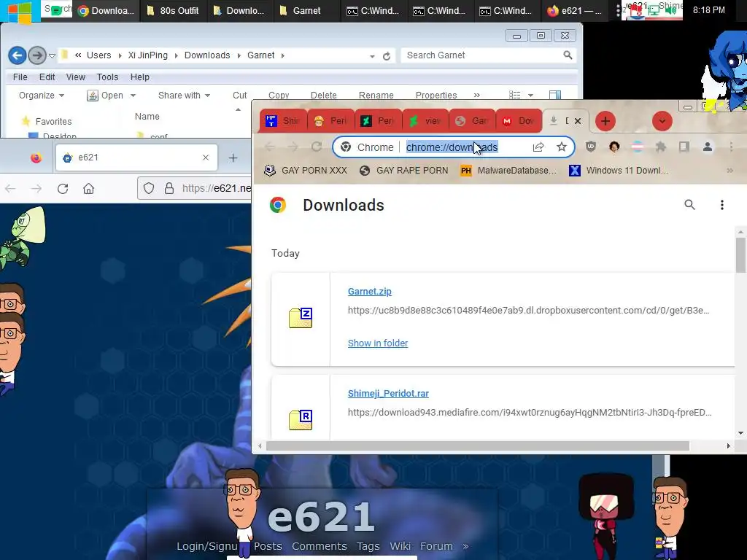The image size is (747, 560).
Task: Click the Posts link on e621
Action: pos(268,546)
